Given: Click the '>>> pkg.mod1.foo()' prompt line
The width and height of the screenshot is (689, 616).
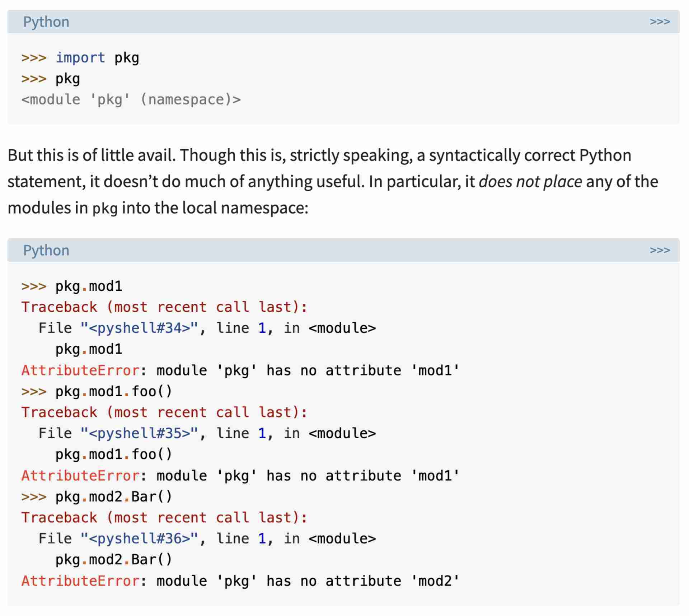Looking at the screenshot, I should click(97, 391).
